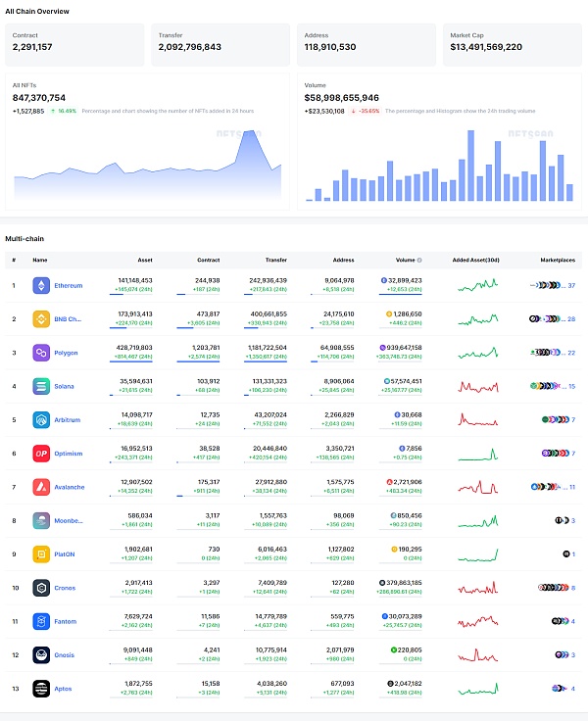Viewport: 588px width, 721px height.
Task: Click Ethereum added-asset sparkline chart
Action: (x=478, y=285)
